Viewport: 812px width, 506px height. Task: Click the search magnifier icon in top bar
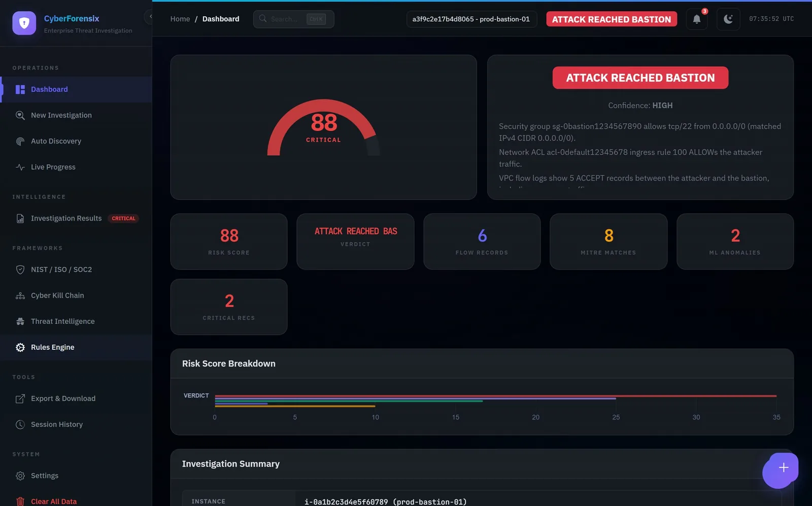point(263,19)
